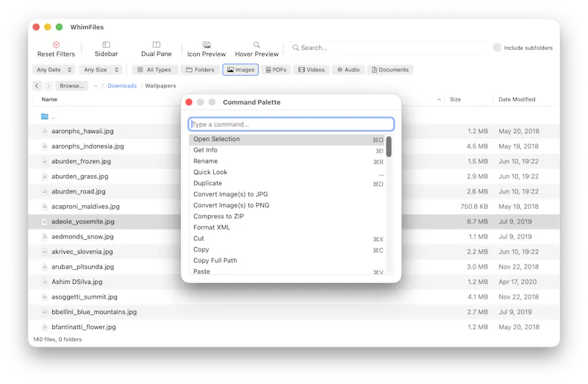Toggle sort direction arrow in header

439,99
